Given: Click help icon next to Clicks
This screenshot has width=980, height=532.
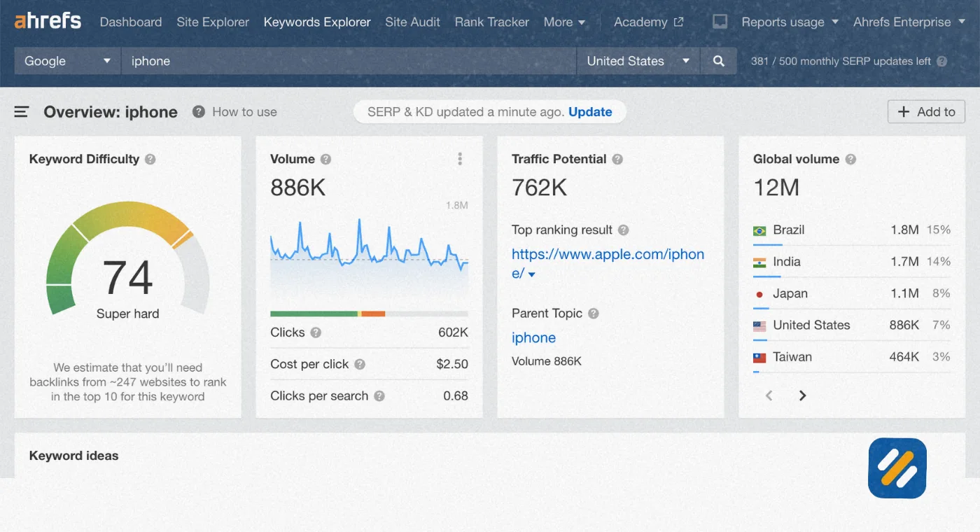Looking at the screenshot, I should [x=316, y=332].
